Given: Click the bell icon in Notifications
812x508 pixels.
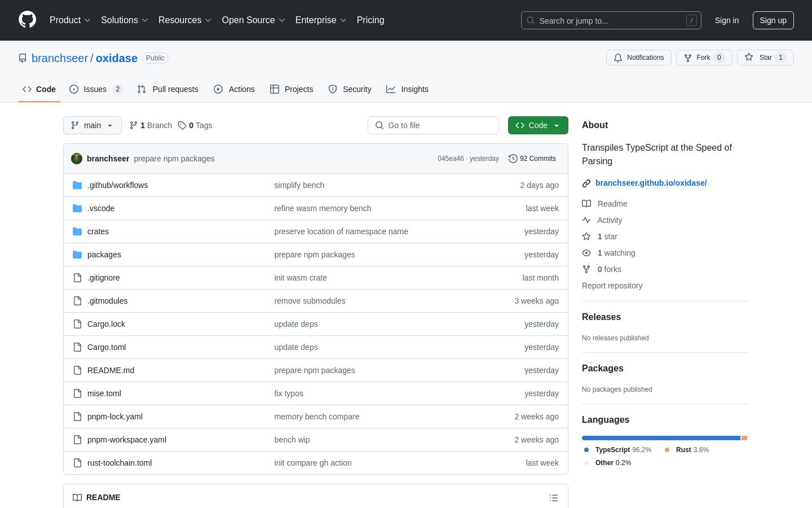Looking at the screenshot, I should click(618, 58).
